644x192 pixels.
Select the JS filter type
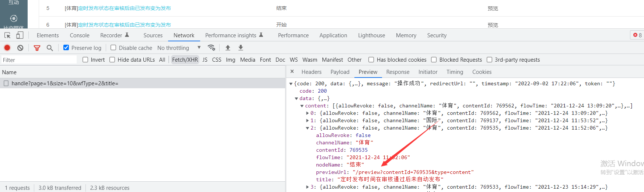pyautogui.click(x=205, y=60)
